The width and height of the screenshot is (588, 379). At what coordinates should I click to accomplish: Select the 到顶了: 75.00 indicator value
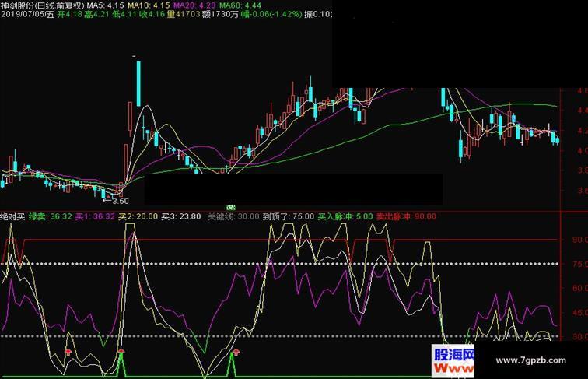(x=289, y=216)
